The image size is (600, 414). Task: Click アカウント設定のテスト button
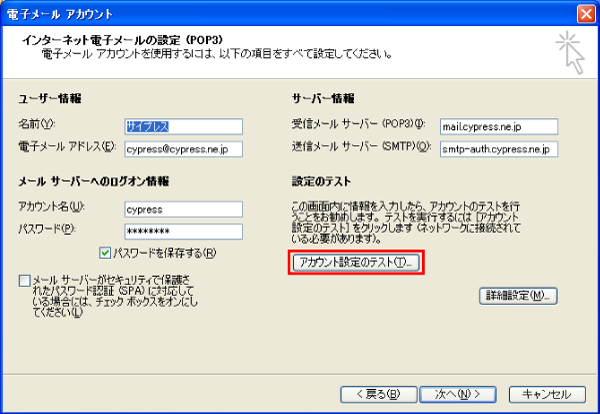[x=356, y=262]
